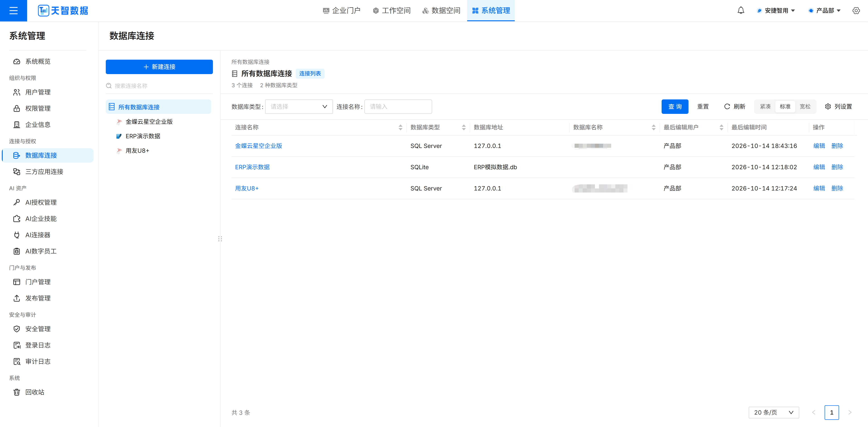Select 系统管理 top tab
Image resolution: width=868 pixels, height=427 pixels.
click(491, 10)
